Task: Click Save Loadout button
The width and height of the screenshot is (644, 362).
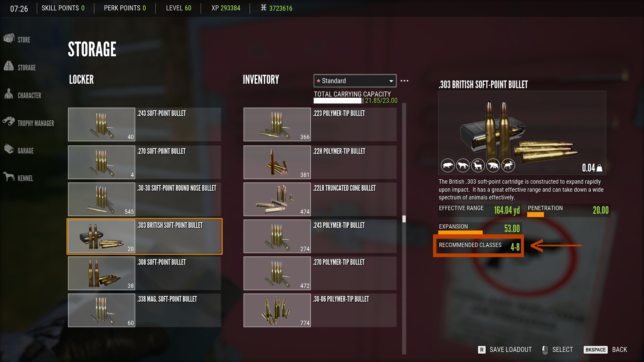Action: pos(505,350)
